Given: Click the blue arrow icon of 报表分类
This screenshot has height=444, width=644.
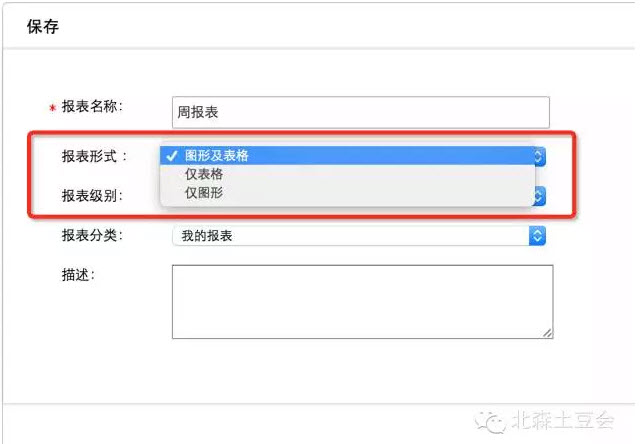Looking at the screenshot, I should [x=537, y=236].
